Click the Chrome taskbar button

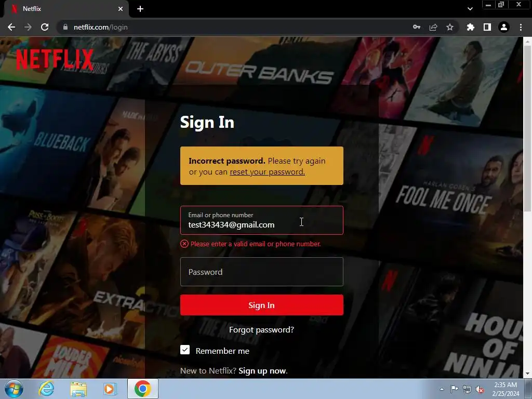tap(143, 389)
